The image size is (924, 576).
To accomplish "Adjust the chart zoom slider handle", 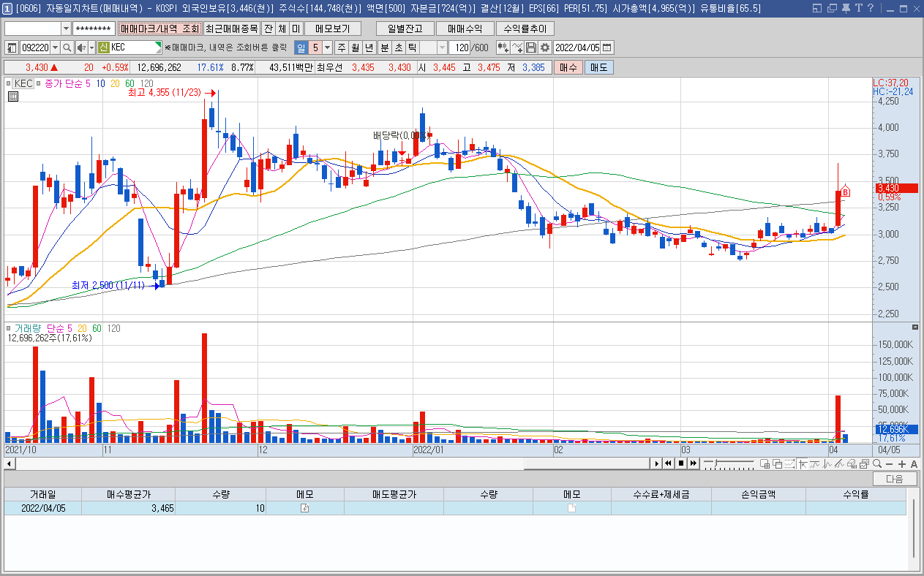I will [x=716, y=463].
